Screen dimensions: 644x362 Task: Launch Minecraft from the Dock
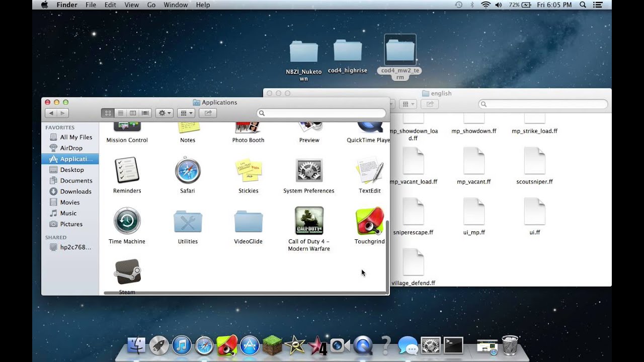(272, 345)
